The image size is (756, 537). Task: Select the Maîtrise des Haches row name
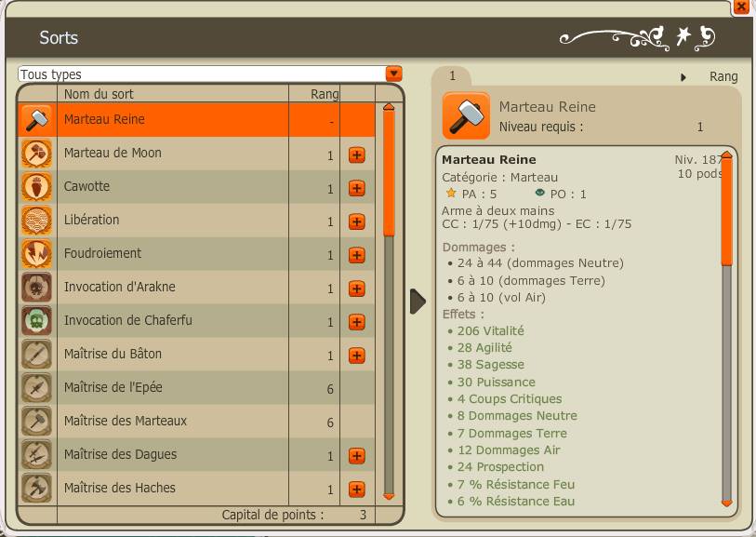120,488
